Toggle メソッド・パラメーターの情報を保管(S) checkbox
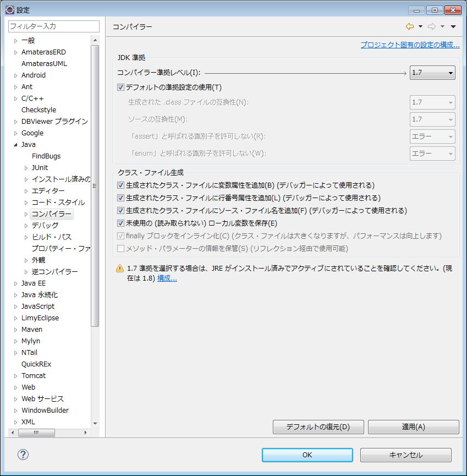 [120, 249]
